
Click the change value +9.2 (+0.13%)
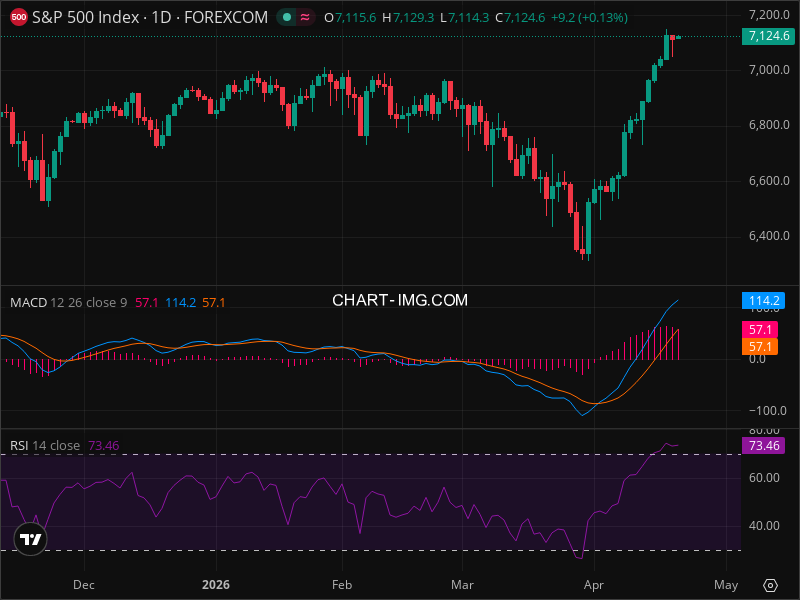(589, 18)
